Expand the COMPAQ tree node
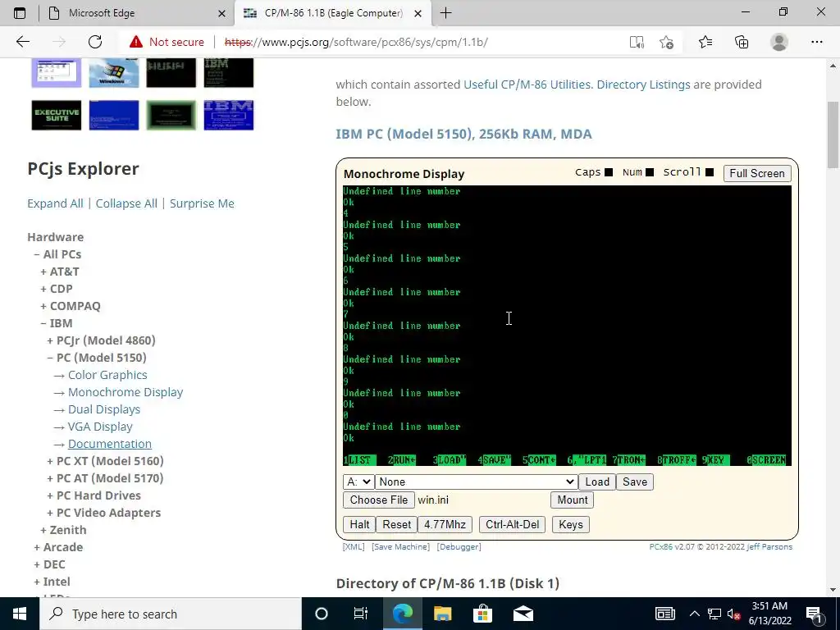The image size is (840, 630). click(43, 306)
